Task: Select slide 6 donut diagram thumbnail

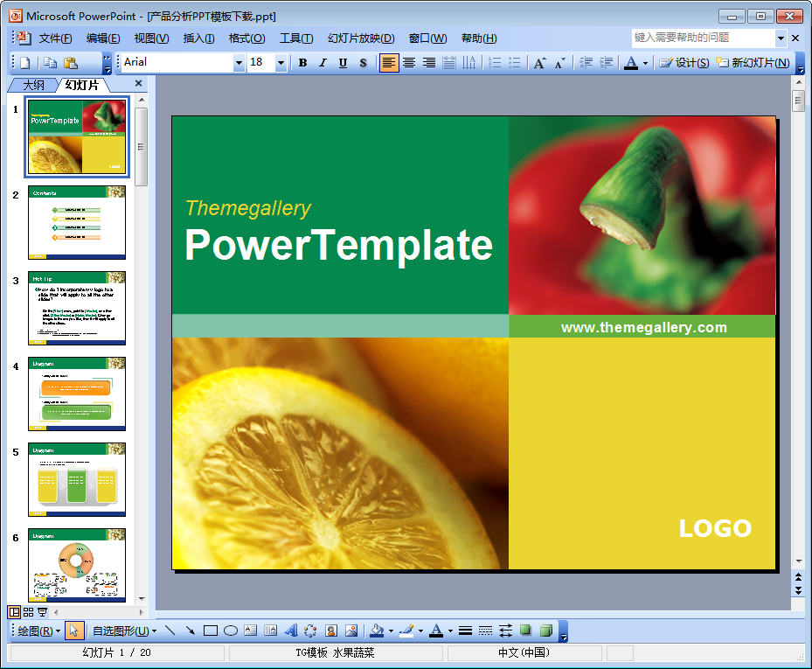Action: (x=77, y=565)
